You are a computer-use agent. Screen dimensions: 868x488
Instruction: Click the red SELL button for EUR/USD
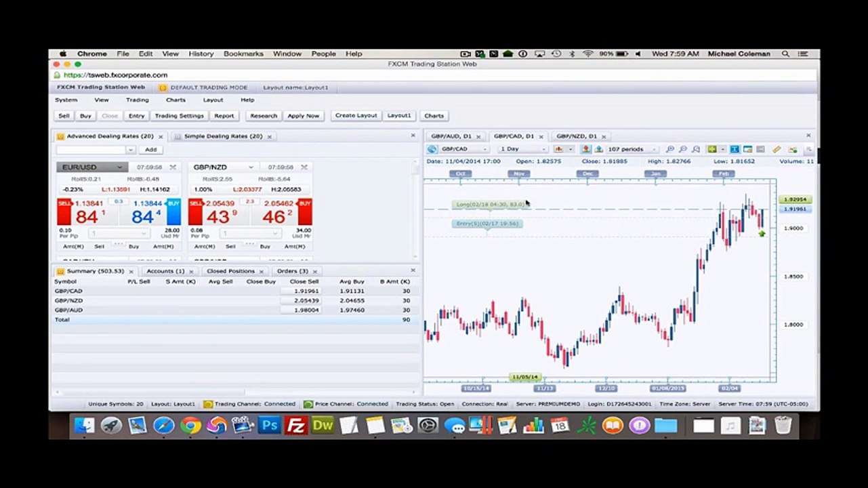[64, 211]
